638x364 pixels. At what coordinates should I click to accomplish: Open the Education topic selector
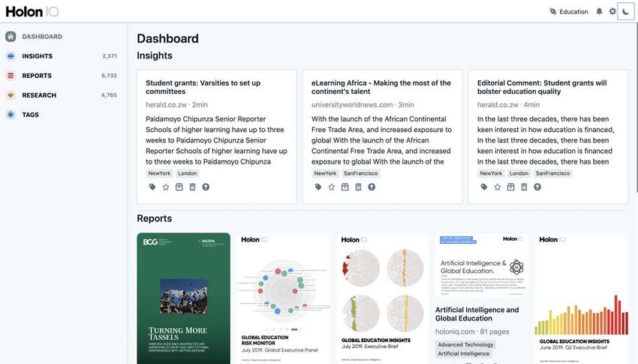[568, 11]
